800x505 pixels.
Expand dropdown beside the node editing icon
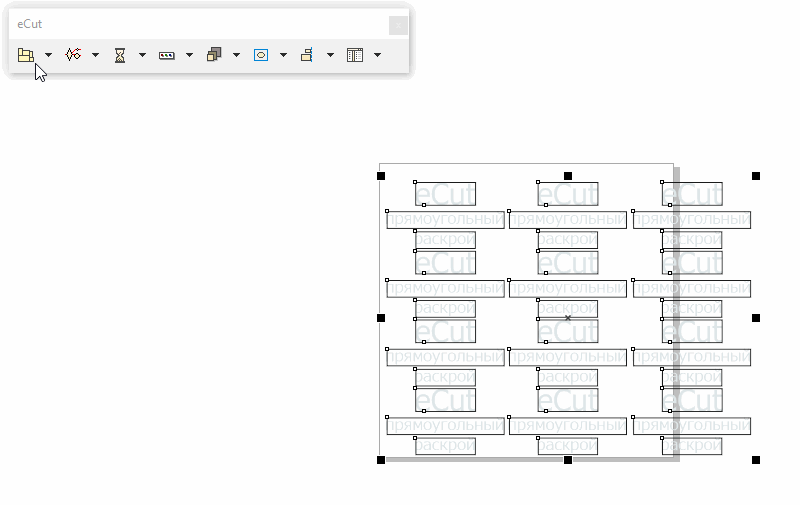tap(95, 55)
